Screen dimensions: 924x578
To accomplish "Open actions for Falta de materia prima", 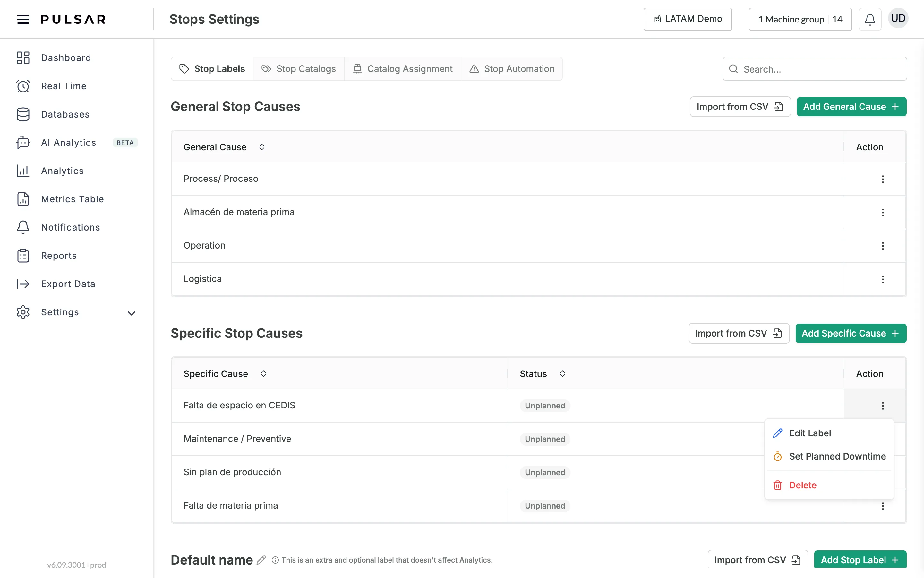I will (882, 506).
